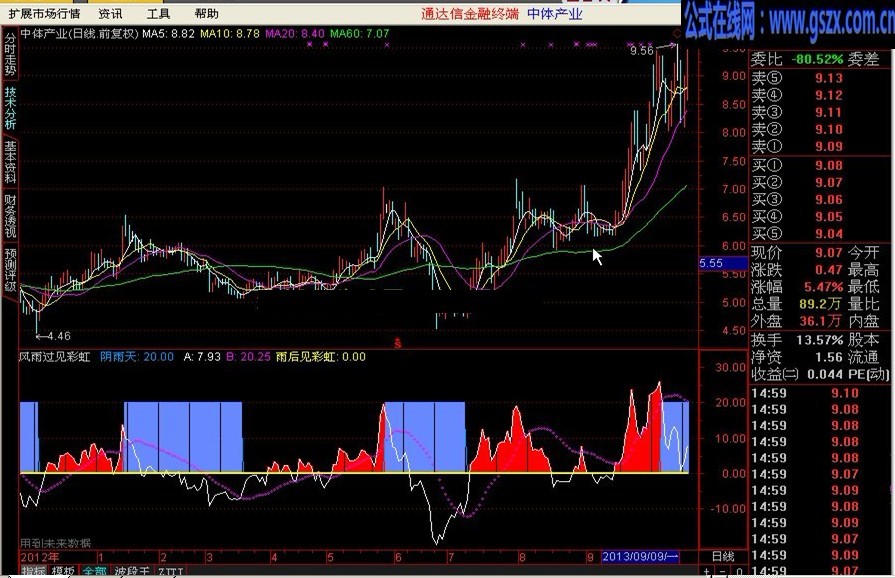Switch to 分时走势 side tab
This screenshot has height=578, width=895.
[10, 55]
